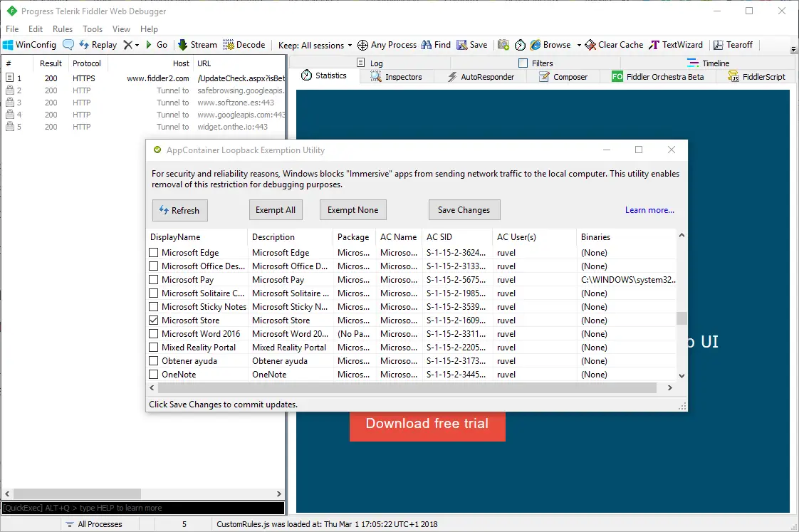The width and height of the screenshot is (799, 532).
Task: Click the comment speech bubble icon
Action: 68,45
